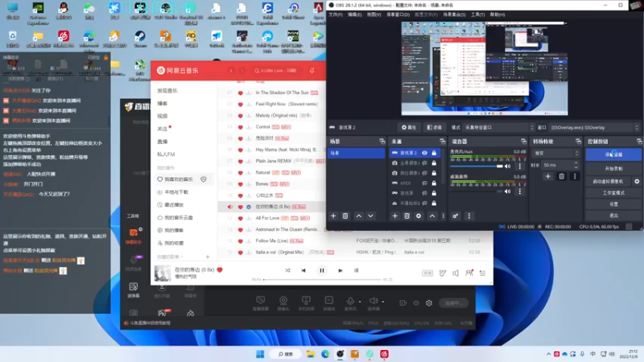Remove selected source with Sources trash icon
644x362 pixels.
tap(407, 216)
